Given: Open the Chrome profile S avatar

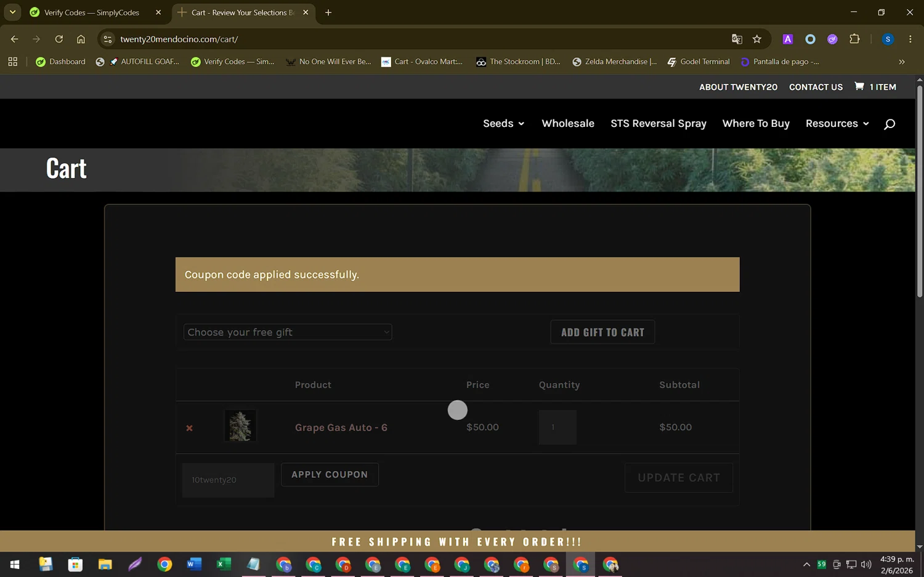Looking at the screenshot, I should click(x=888, y=39).
